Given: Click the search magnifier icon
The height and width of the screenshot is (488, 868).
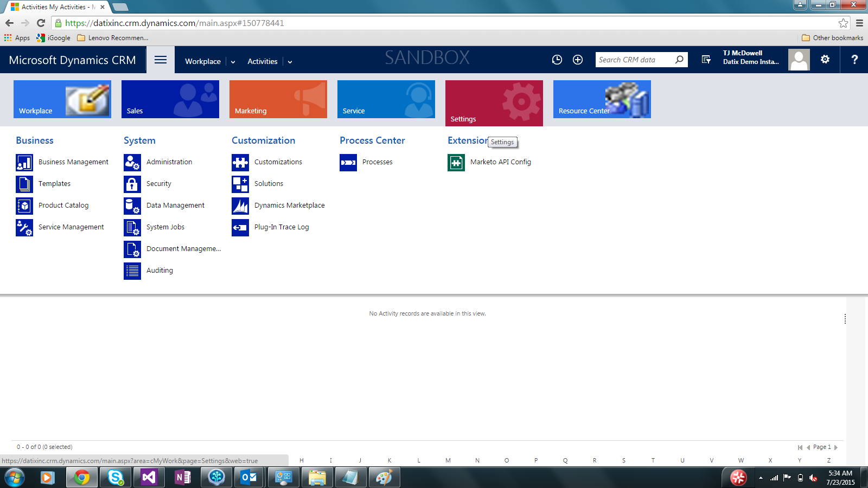Looking at the screenshot, I should point(679,60).
